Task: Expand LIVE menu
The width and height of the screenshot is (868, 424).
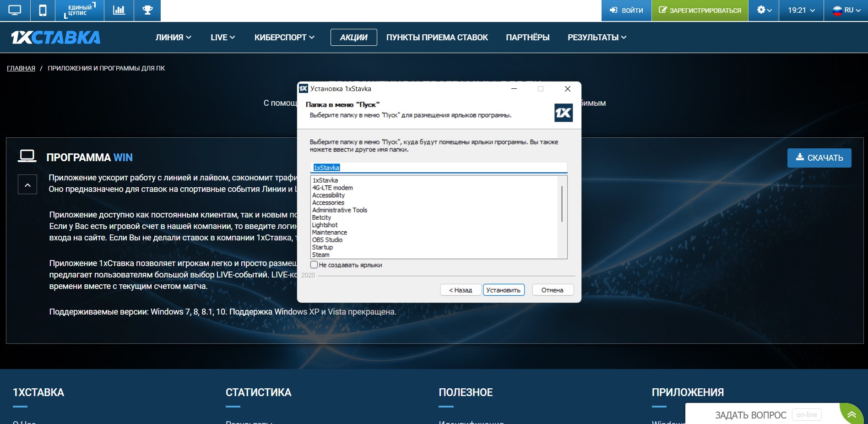Action: pos(223,38)
